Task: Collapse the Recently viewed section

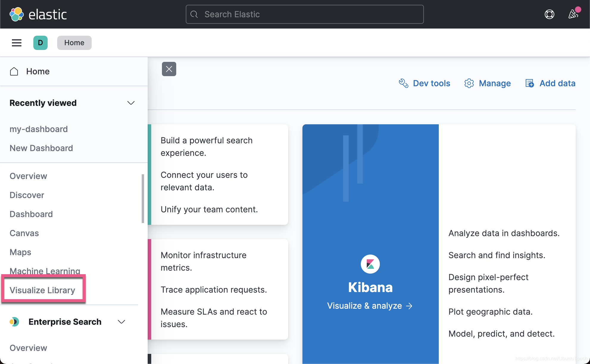Action: click(131, 103)
